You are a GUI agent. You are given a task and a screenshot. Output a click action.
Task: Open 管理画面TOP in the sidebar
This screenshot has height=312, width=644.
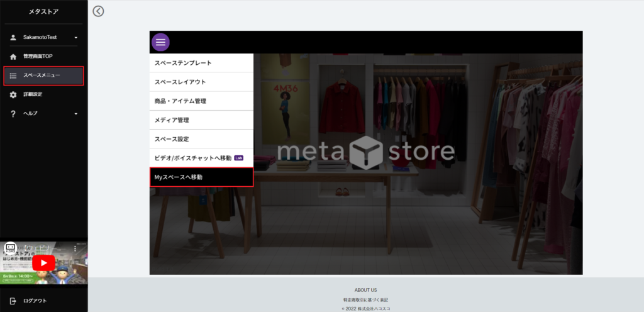(43, 57)
